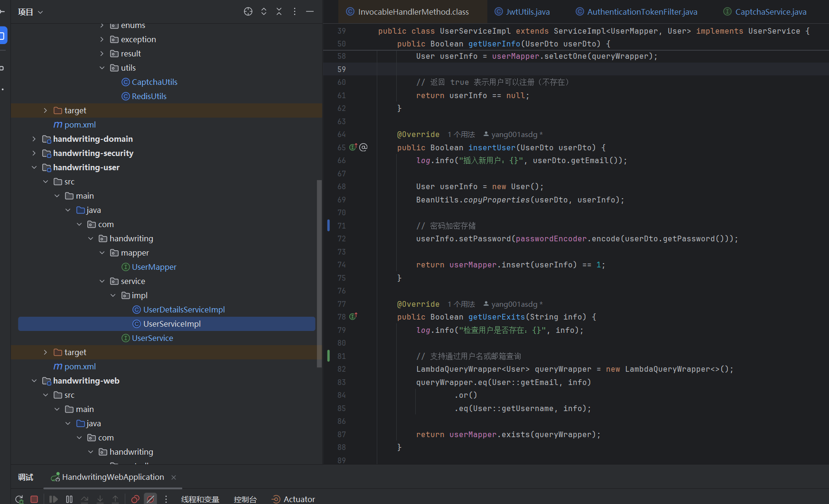Toggle the mute breakpoints button
Image resolution: width=829 pixels, height=504 pixels.
150,499
